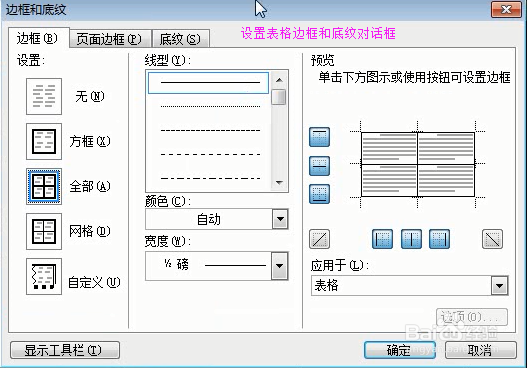Select the long-dashed line style
This screenshot has height=368, width=528.
tap(210, 155)
